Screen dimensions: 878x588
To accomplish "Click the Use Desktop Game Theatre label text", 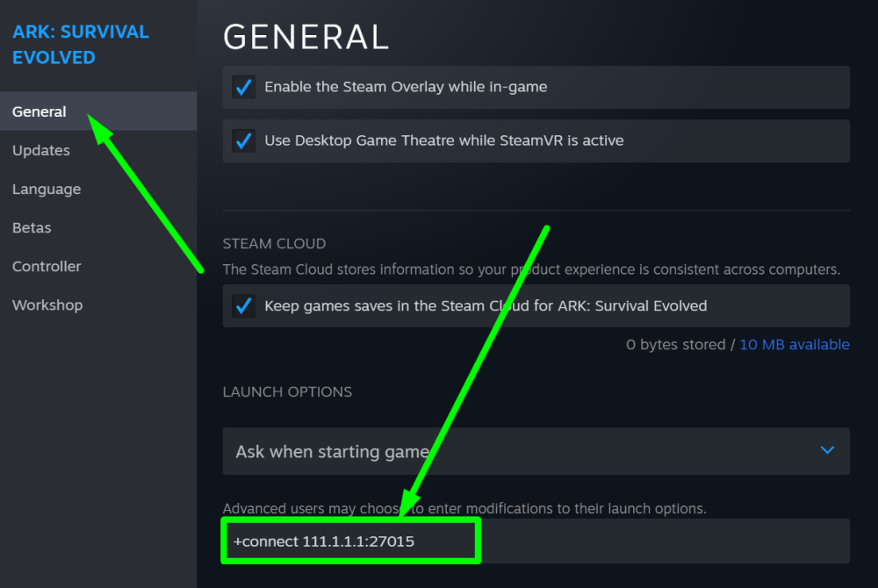I will 444,140.
